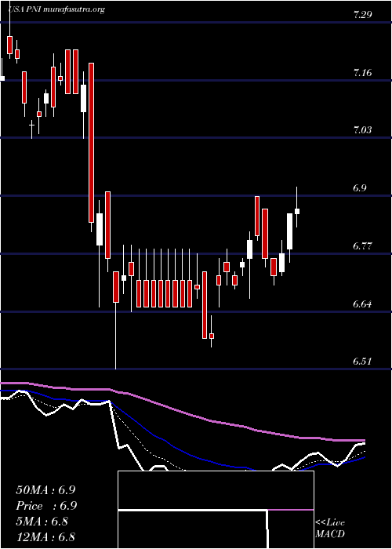Click the Live MACD label
The width and height of the screenshot is (392, 549).
[330, 529]
